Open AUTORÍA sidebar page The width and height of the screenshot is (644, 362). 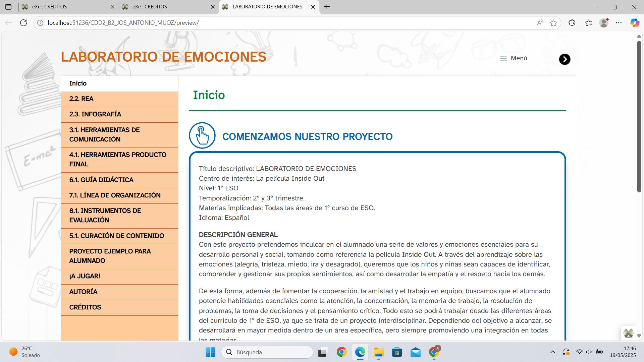119,292
